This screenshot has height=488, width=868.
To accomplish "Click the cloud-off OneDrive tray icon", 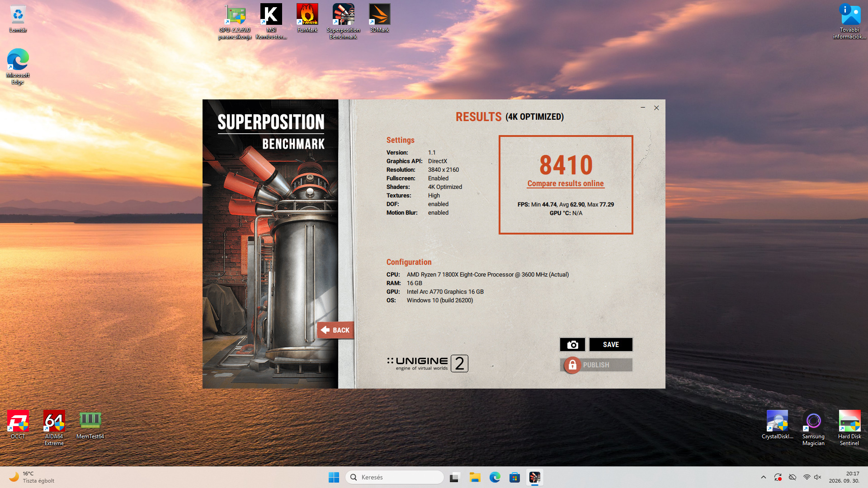I will (793, 477).
